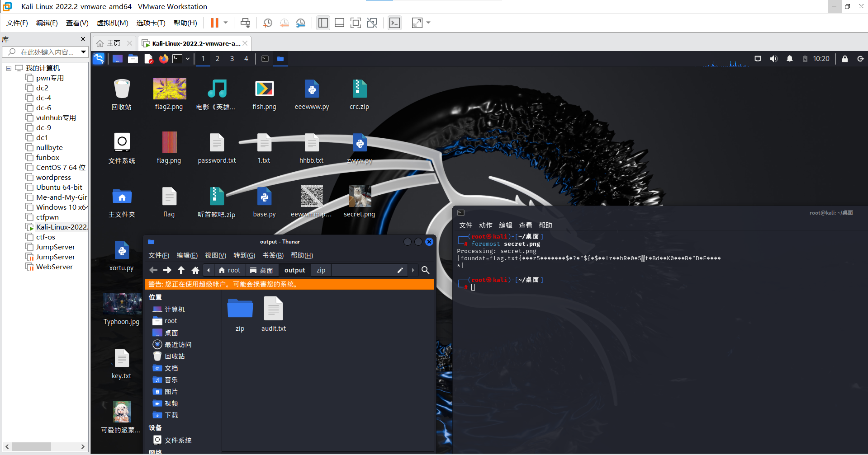Click the Kali clock showing 10:20
Viewport: 868px width, 455px height.
(x=821, y=59)
